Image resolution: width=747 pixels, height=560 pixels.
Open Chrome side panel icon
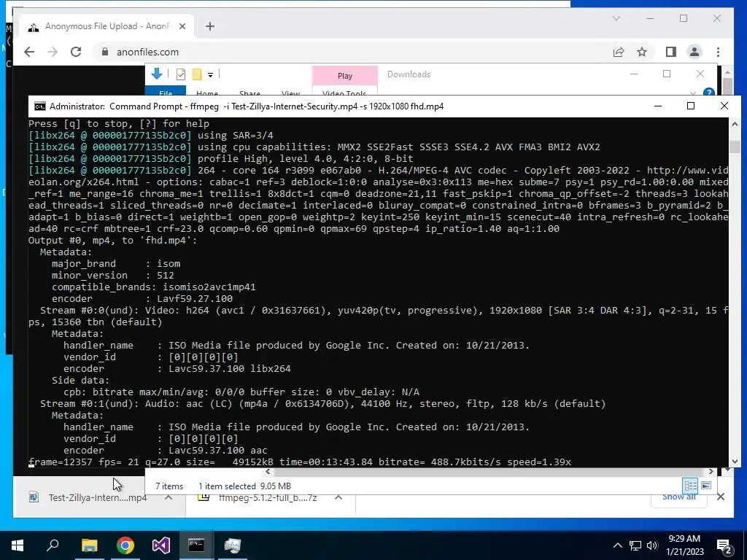(x=671, y=52)
